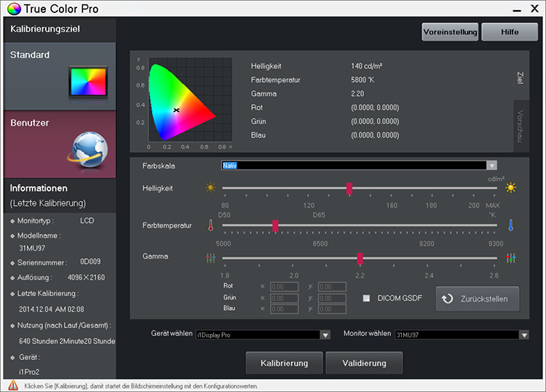This screenshot has width=546, height=392.
Task: Open the Monitor wählen dropdown
Action: (x=523, y=335)
